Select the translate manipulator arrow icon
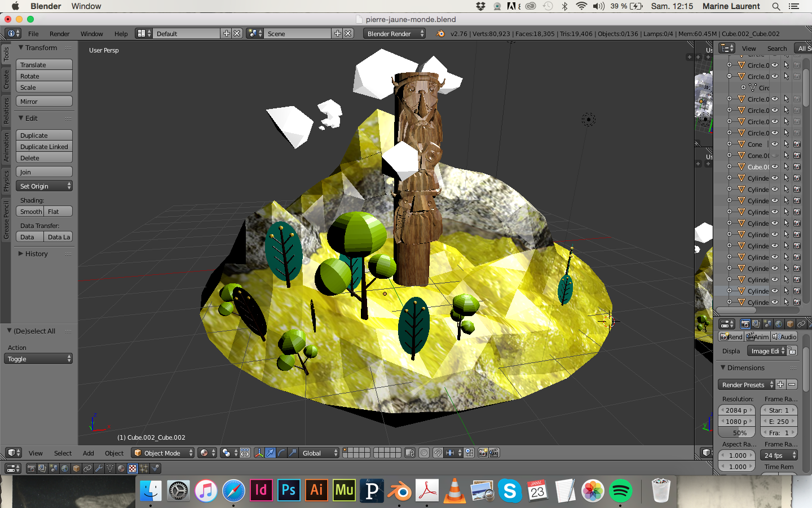The width and height of the screenshot is (812, 508). tap(270, 453)
